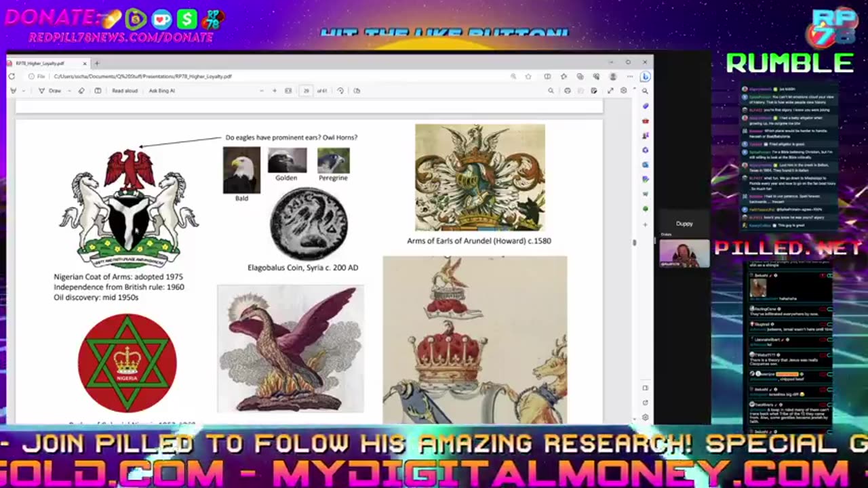Add a sidebar app with plus

pyautogui.click(x=645, y=224)
